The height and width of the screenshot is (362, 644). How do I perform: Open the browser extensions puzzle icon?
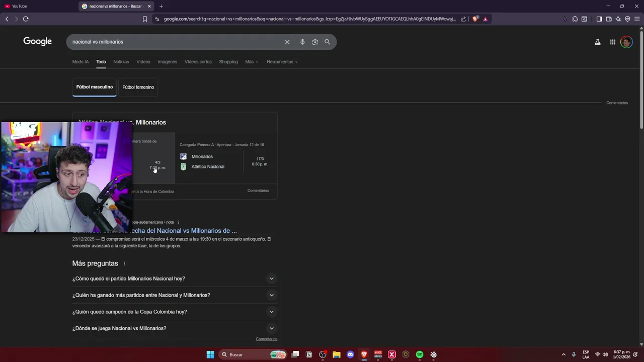point(575,19)
